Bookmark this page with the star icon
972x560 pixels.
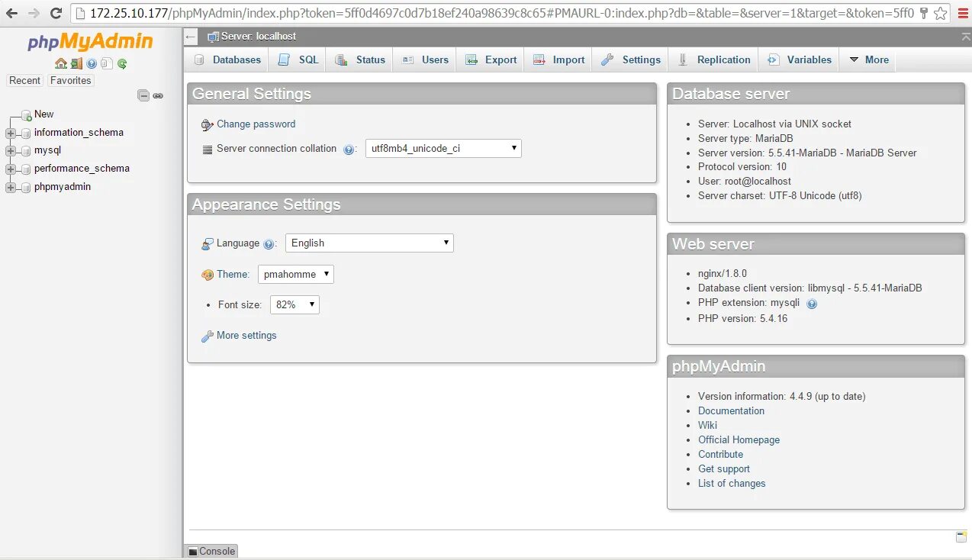tap(941, 13)
